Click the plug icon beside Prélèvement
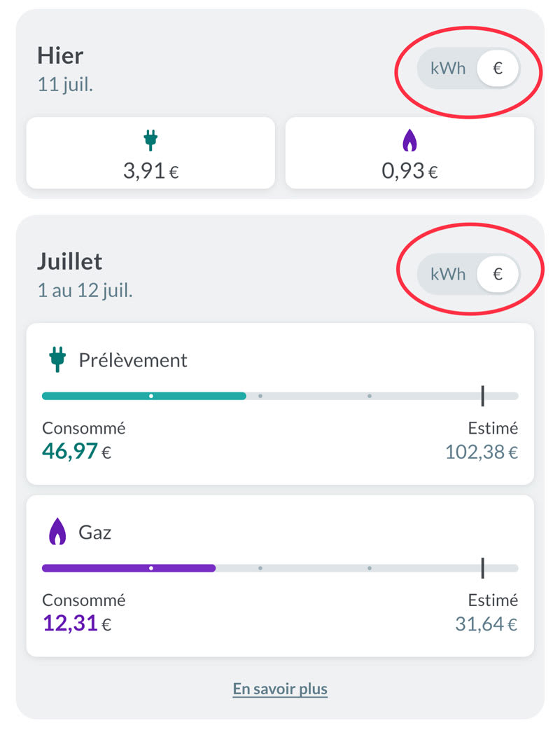The height and width of the screenshot is (730, 560). click(57, 360)
